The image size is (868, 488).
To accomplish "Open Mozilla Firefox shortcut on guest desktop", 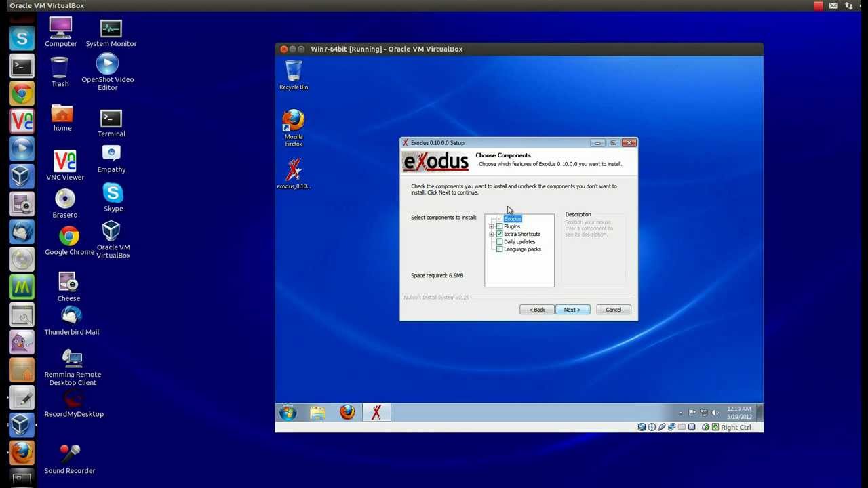I will 294,128.
